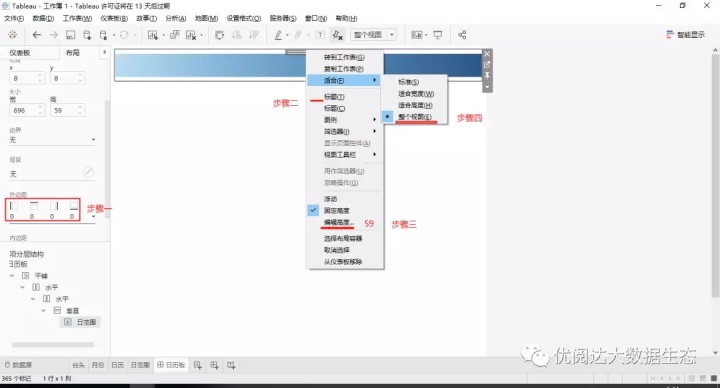The height and width of the screenshot is (388, 720).
Task: Select the 整个视图(E) radio option in submenu
Action: pyautogui.click(x=414, y=117)
